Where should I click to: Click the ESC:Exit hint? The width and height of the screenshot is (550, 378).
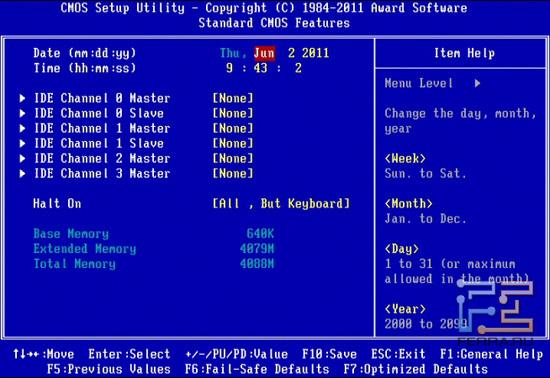click(x=398, y=354)
